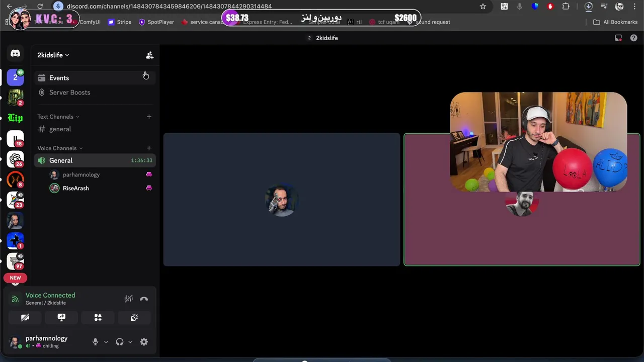The height and width of the screenshot is (362, 644).
Task: Reload the page in Chrome
Action: (x=40, y=6)
